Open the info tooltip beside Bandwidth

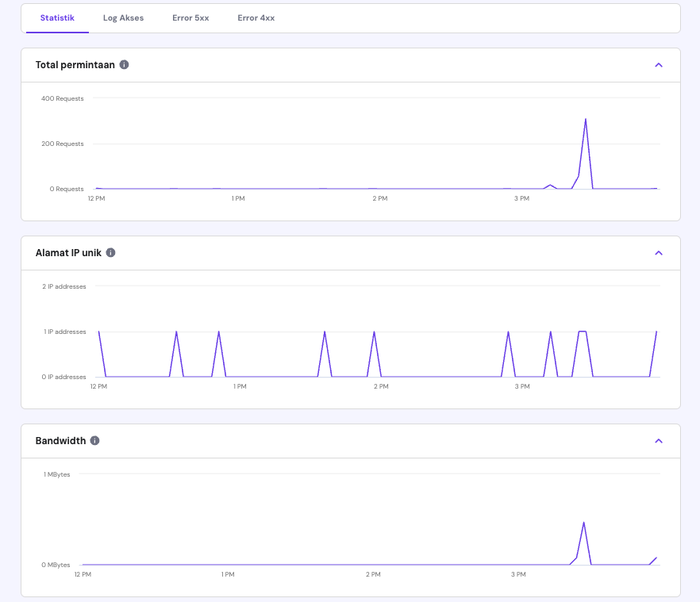[94, 440]
